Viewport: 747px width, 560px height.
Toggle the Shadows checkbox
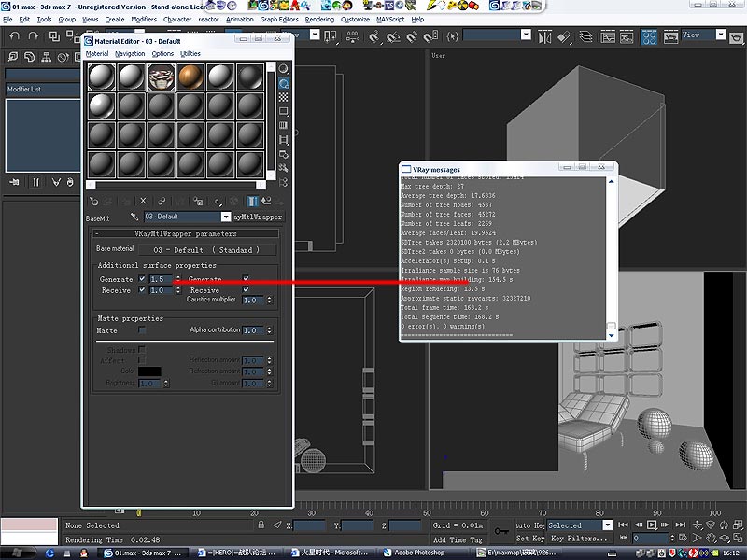(x=142, y=349)
